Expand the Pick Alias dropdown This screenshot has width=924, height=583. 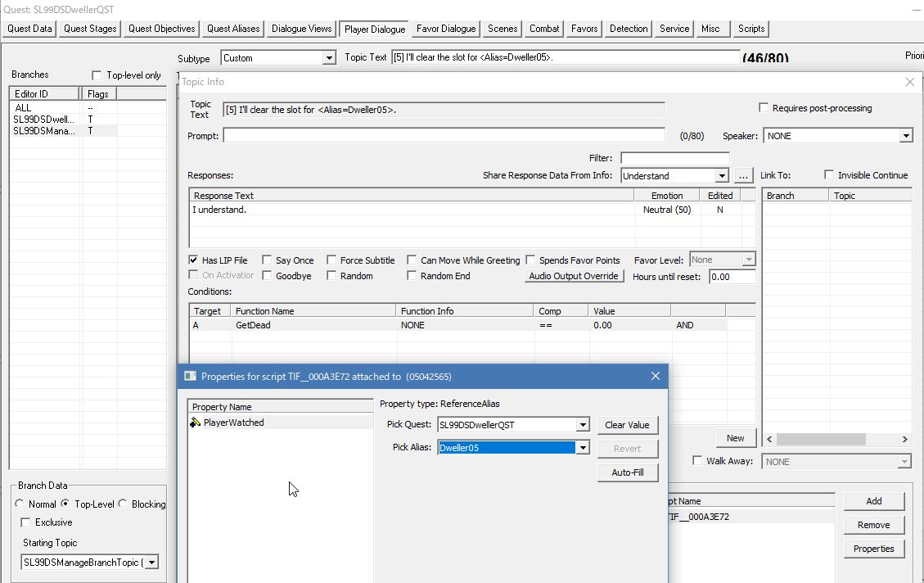(x=582, y=447)
